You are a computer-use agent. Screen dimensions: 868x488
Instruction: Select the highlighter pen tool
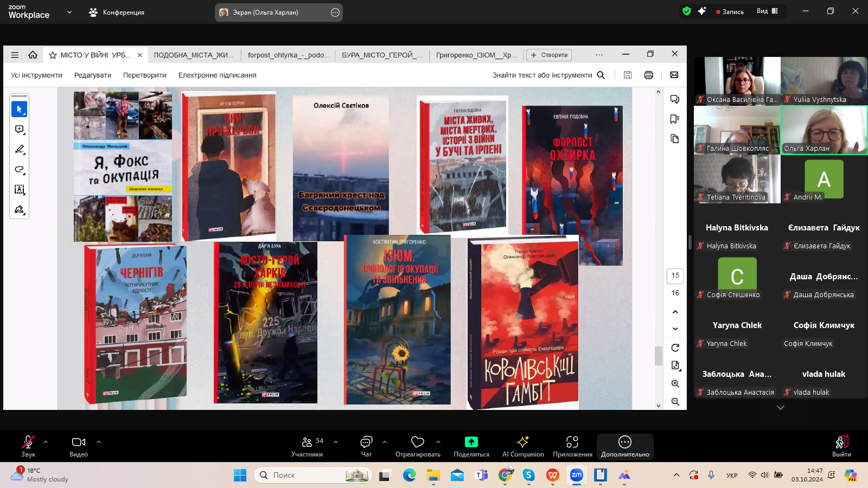coord(20,150)
